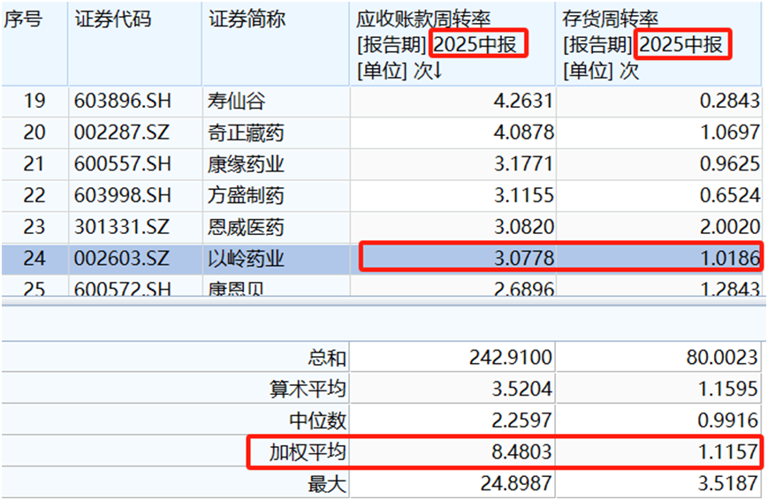Image resolution: width=768 pixels, height=500 pixels.
Task: Open security code 002287.SZ
Action: [120, 132]
